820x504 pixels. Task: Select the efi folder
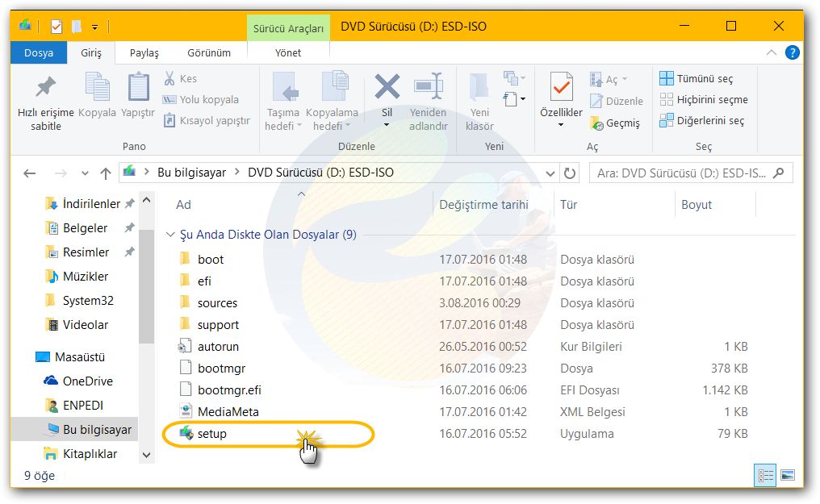[204, 281]
